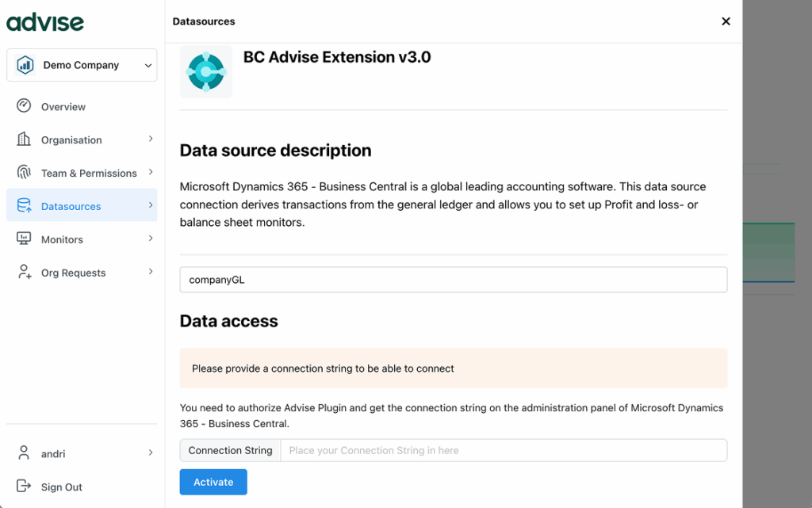The width and height of the screenshot is (812, 508).
Task: Click the Sign Out link
Action: coord(62,487)
